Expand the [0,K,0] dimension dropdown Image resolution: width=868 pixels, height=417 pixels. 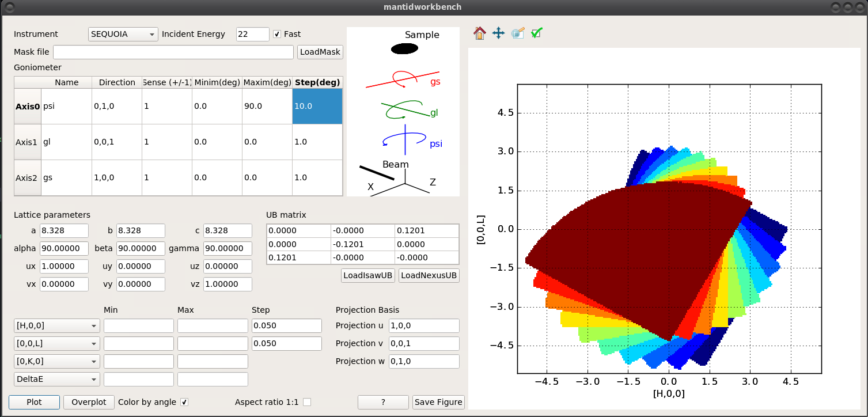(x=56, y=362)
